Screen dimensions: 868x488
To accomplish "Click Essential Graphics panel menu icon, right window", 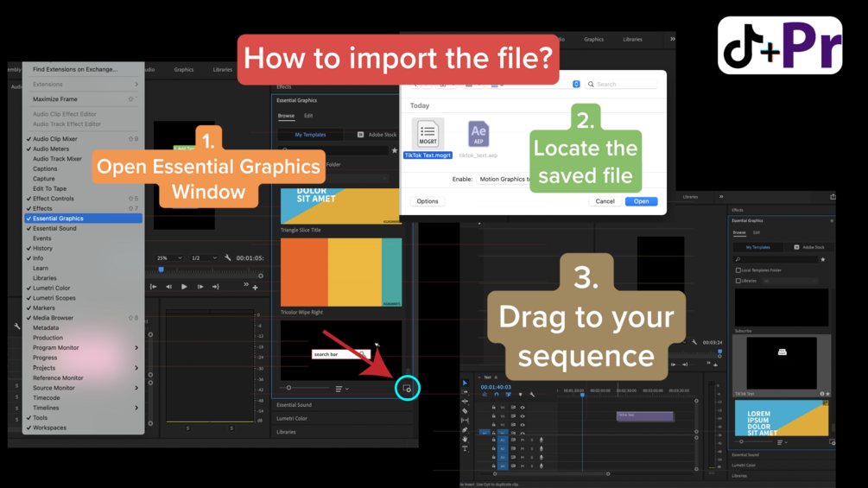I will [832, 221].
